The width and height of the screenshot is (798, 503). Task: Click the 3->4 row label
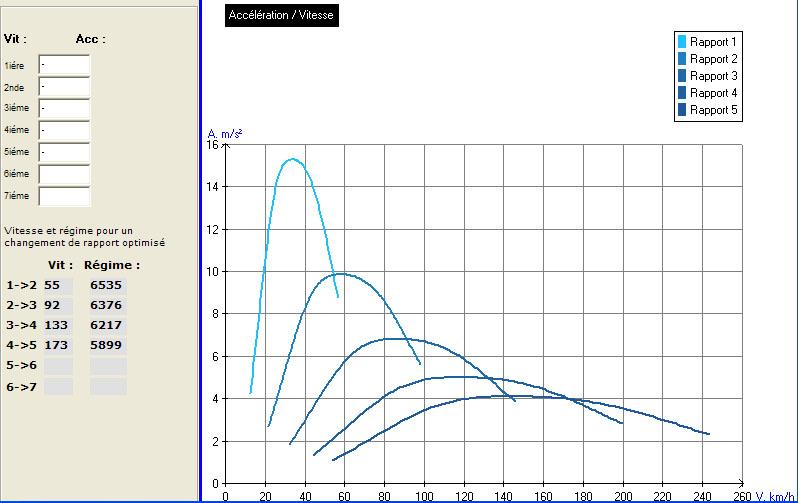point(21,325)
